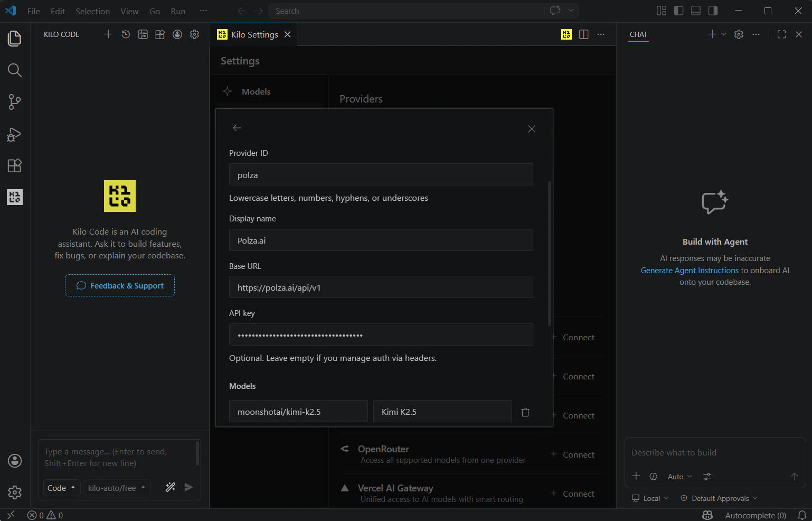Customize layout from the title bar
Screen dimensions: 812x521
point(662,11)
